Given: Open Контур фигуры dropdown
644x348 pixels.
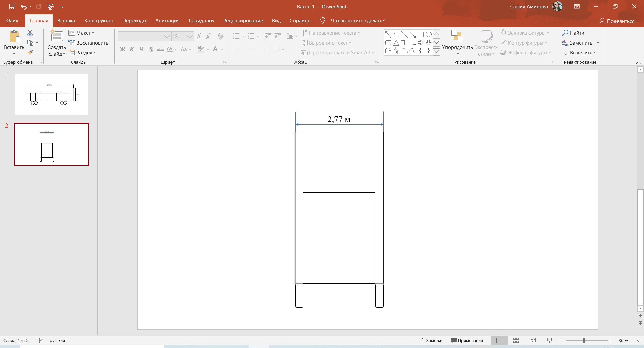Looking at the screenshot, I should pyautogui.click(x=524, y=43).
